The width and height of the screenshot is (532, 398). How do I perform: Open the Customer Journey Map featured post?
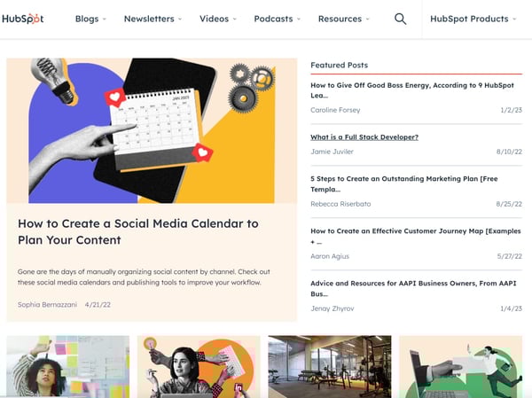pos(416,236)
